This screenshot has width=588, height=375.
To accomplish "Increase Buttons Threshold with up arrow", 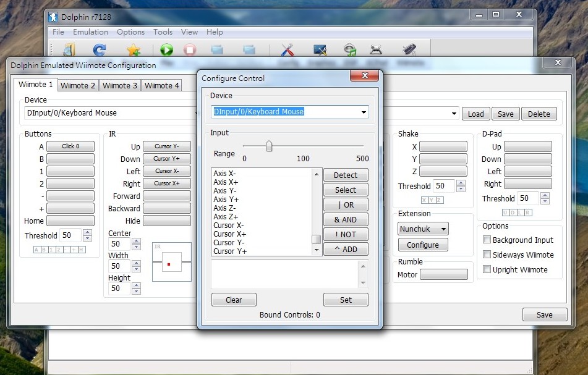I will tap(87, 232).
